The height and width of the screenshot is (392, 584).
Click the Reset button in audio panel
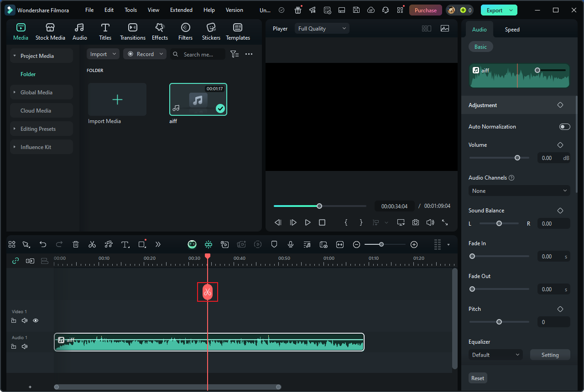pyautogui.click(x=478, y=378)
